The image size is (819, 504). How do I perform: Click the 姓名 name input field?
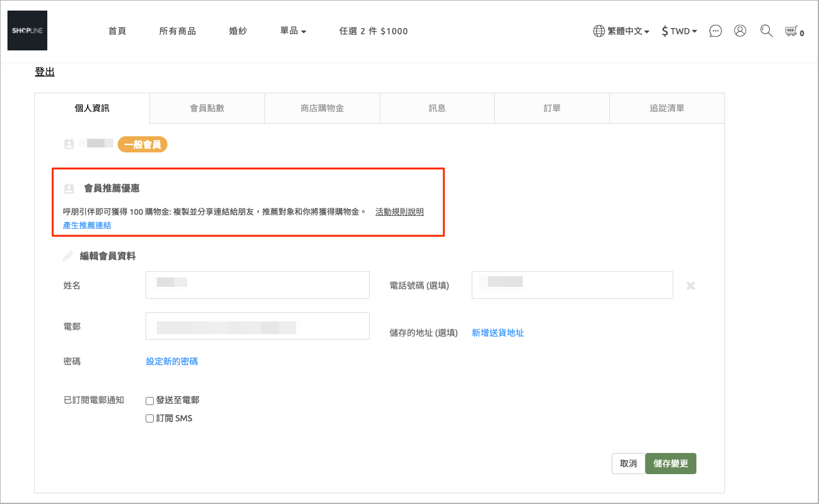click(x=257, y=285)
